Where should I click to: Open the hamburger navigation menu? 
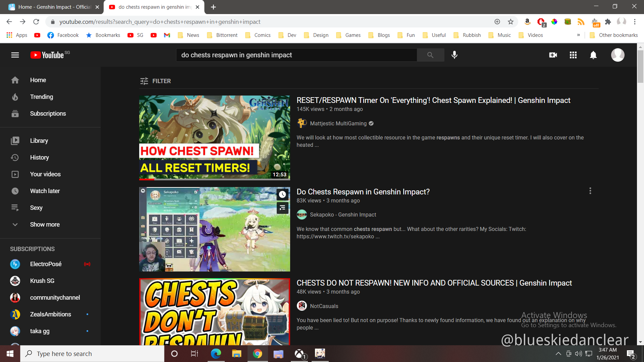click(x=15, y=55)
